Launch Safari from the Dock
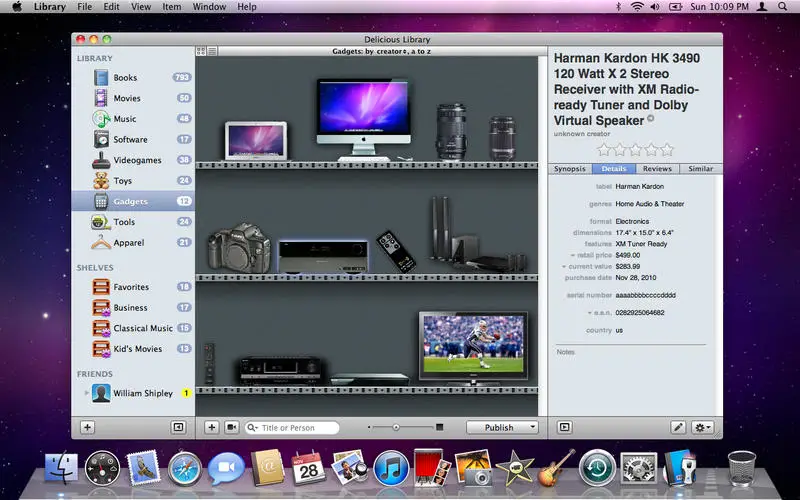Screen dimensions: 800x500 pyautogui.click(x=185, y=468)
